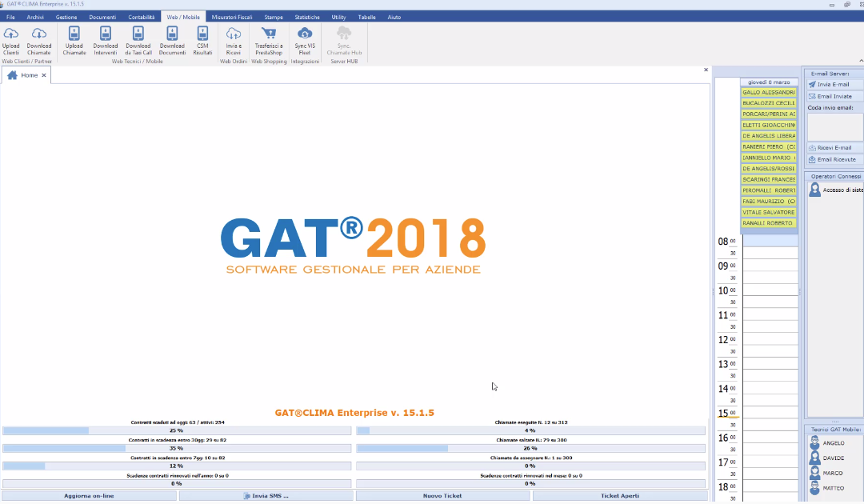Click the Nuovo Ticket button
This screenshot has height=504, width=864.
(442, 496)
